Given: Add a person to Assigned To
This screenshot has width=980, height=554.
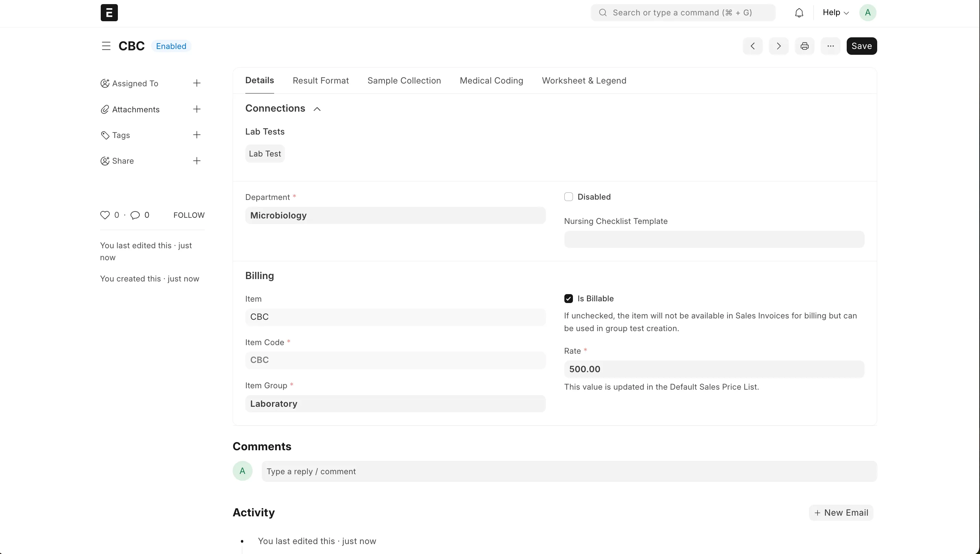Looking at the screenshot, I should tap(197, 83).
